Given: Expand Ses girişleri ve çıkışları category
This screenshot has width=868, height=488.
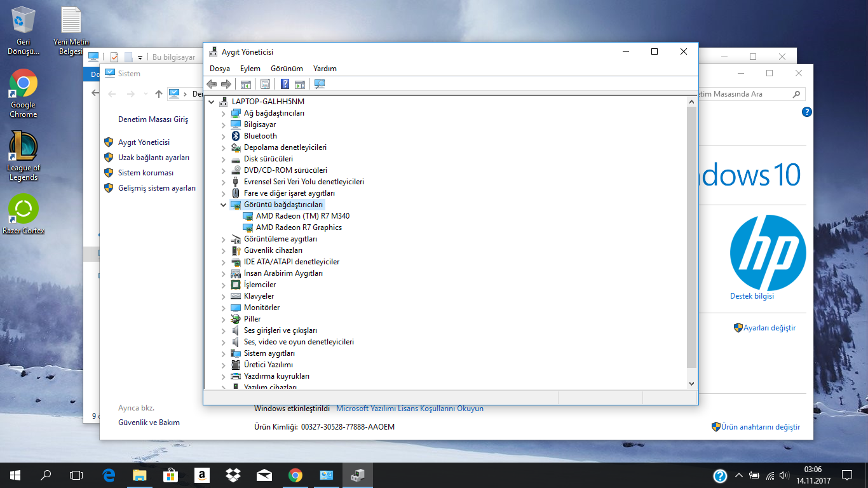Looking at the screenshot, I should coord(224,330).
